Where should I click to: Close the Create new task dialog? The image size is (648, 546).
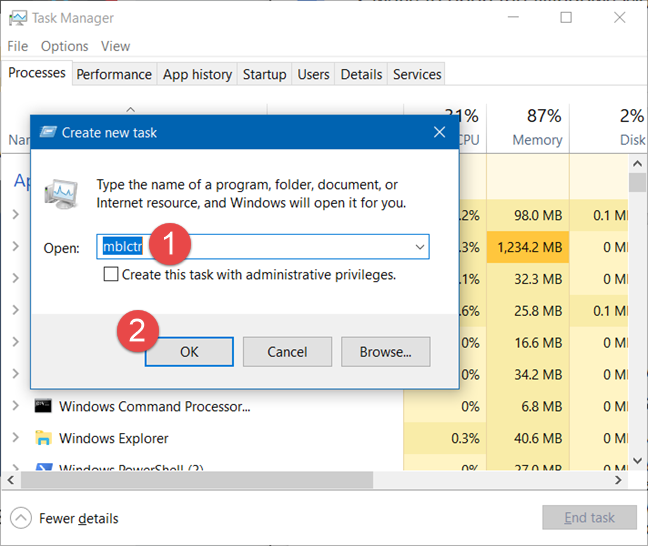click(439, 132)
